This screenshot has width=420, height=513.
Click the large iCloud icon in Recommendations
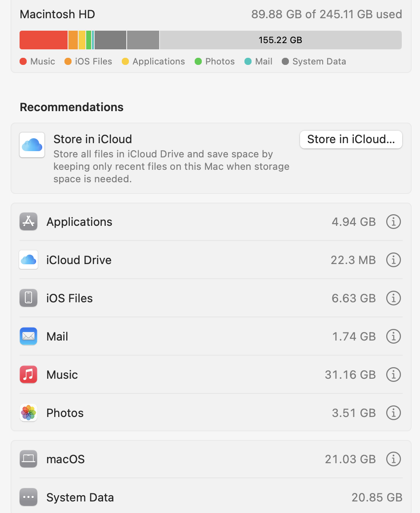point(32,145)
